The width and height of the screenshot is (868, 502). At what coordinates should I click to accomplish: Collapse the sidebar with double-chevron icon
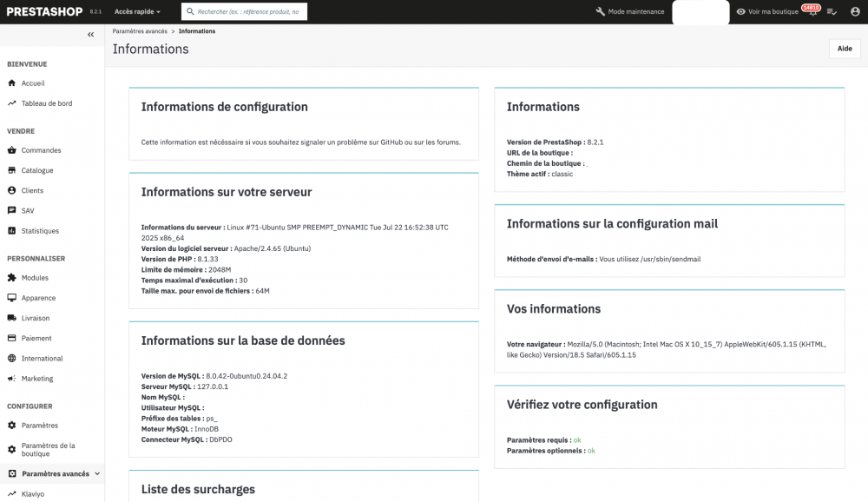[x=91, y=35]
